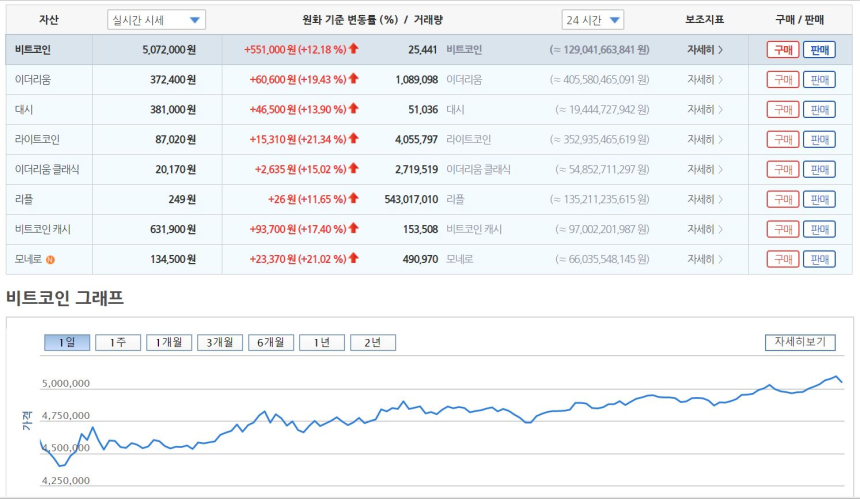The width and height of the screenshot is (860, 499).
Task: Open the 실시간 시세 dropdown
Action: 156,20
